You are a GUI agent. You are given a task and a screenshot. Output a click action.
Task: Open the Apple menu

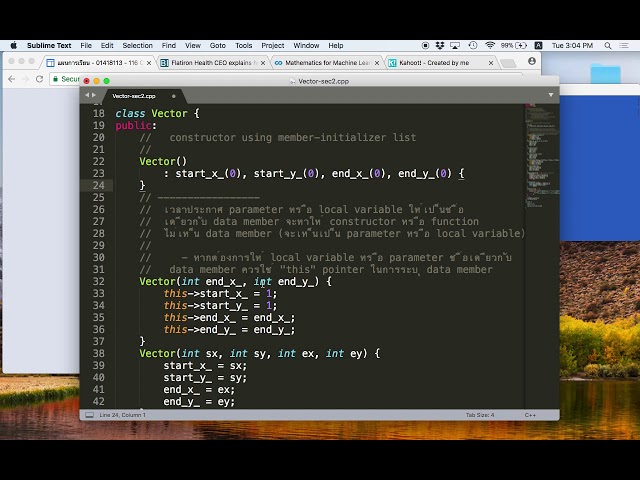(13, 45)
